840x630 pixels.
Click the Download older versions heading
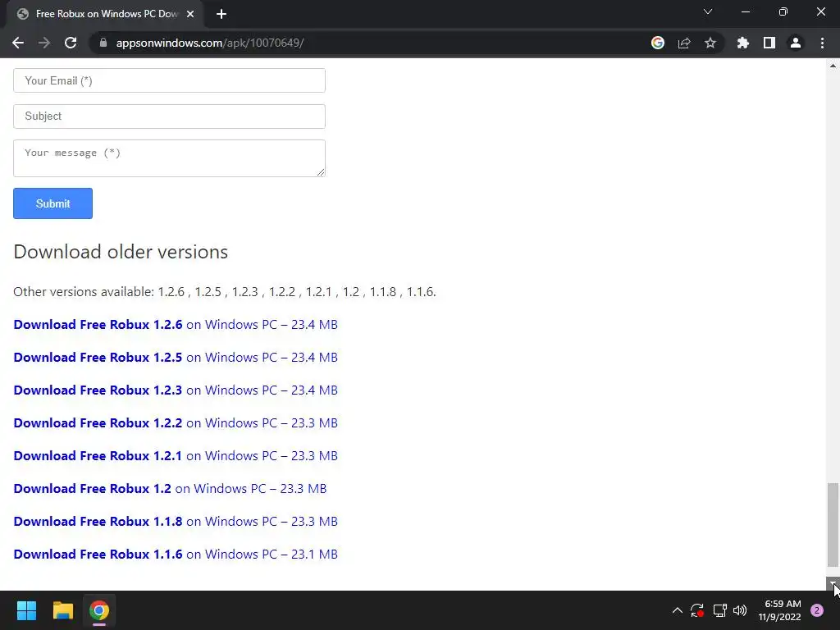point(121,252)
